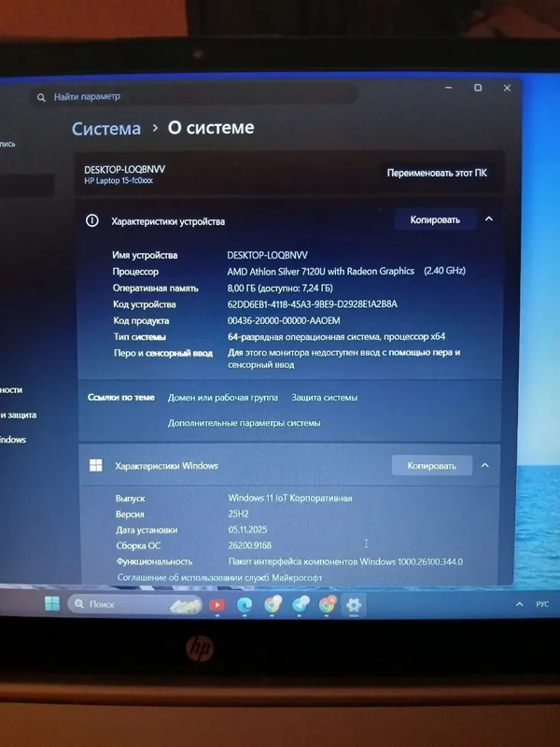This screenshot has height=747, width=560.
Task: Copy device specs with Копировать button
Action: [435, 219]
